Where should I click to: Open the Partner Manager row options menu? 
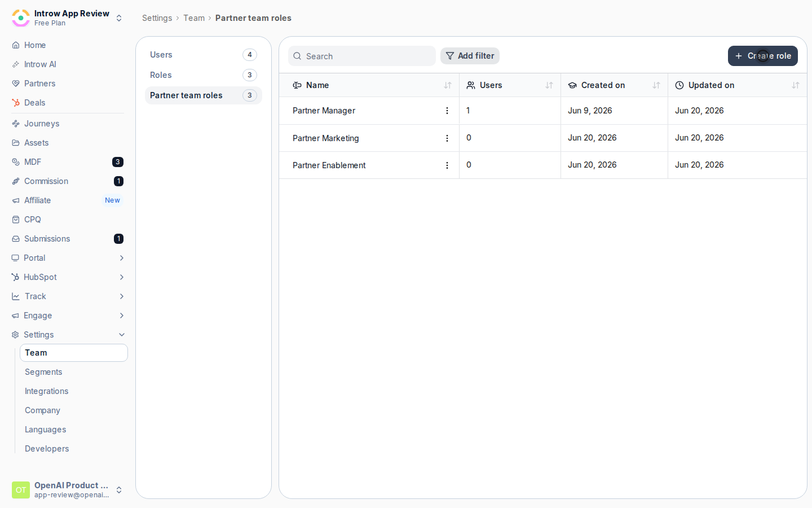point(447,111)
